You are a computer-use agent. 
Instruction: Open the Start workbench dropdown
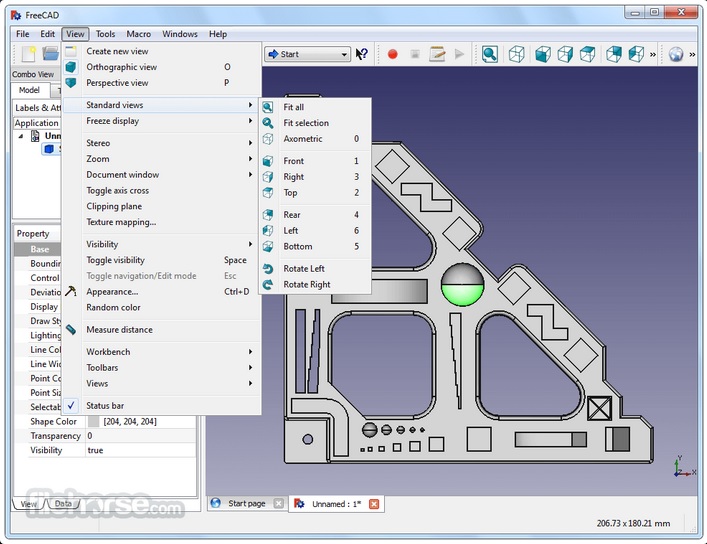coord(307,54)
